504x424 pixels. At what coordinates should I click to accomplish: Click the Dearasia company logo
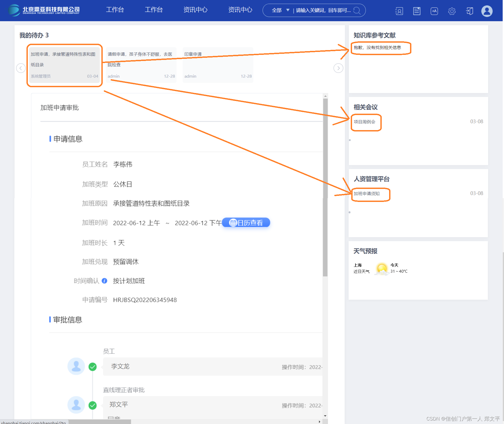44,10
